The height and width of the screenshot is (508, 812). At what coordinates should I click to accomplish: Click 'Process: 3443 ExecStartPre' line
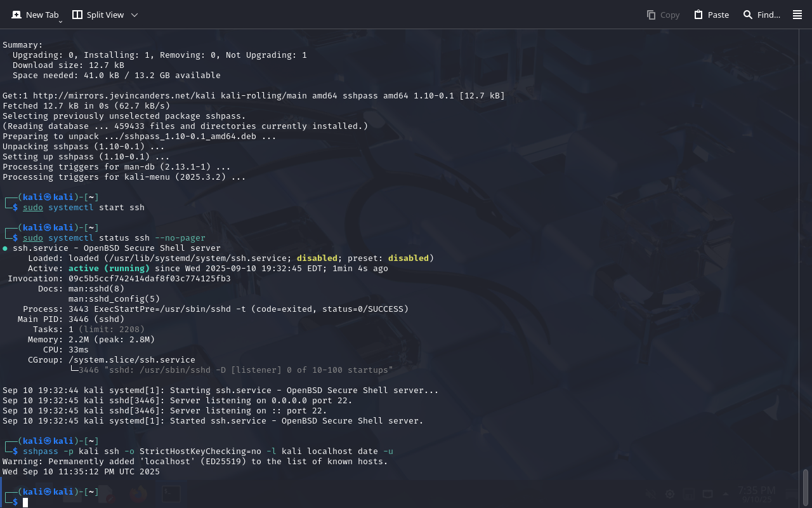pos(216,309)
